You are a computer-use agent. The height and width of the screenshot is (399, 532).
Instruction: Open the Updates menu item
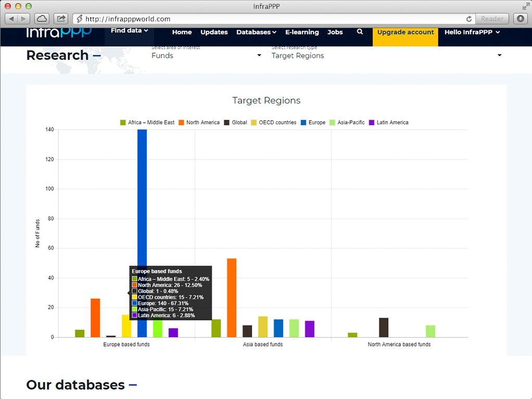[214, 32]
